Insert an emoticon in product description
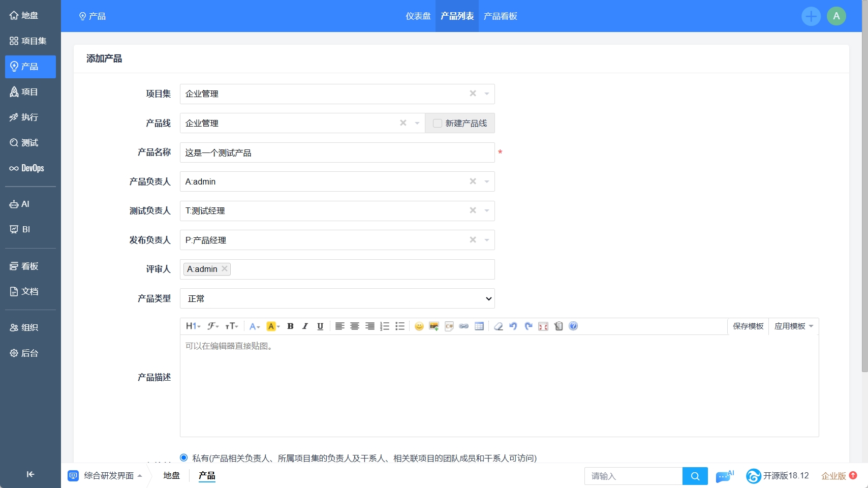Image resolution: width=868 pixels, height=488 pixels. pos(419,326)
